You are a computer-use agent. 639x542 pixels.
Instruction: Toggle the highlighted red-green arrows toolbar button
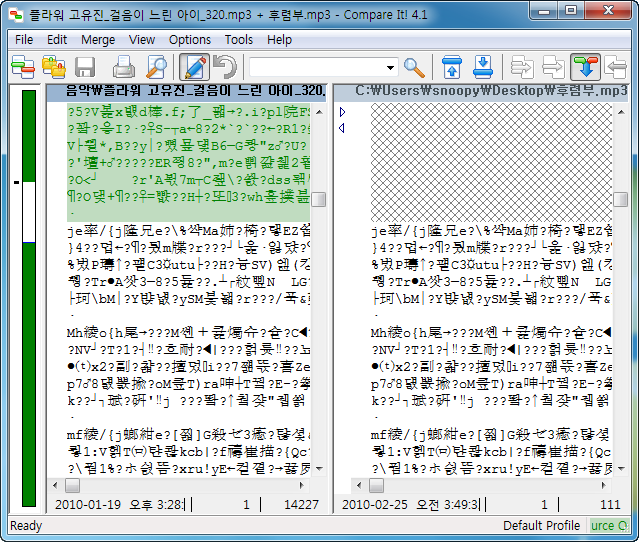(585, 68)
